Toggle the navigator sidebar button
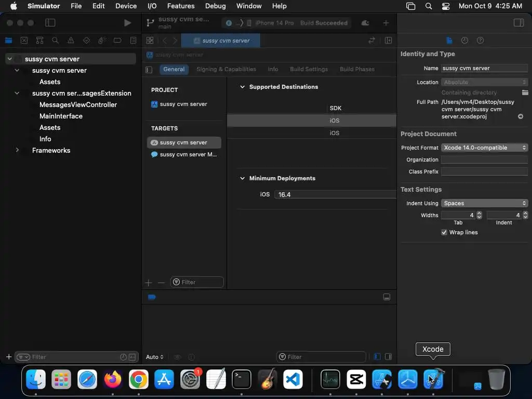 tap(50, 23)
